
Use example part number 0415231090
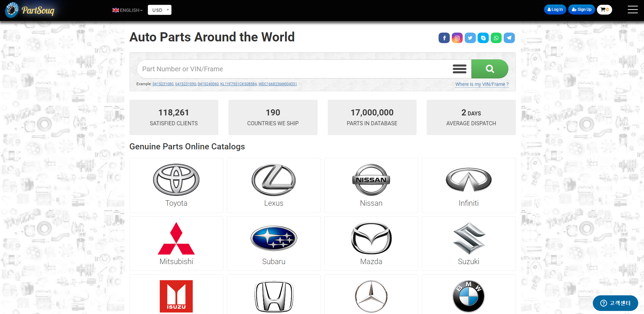pos(186,84)
